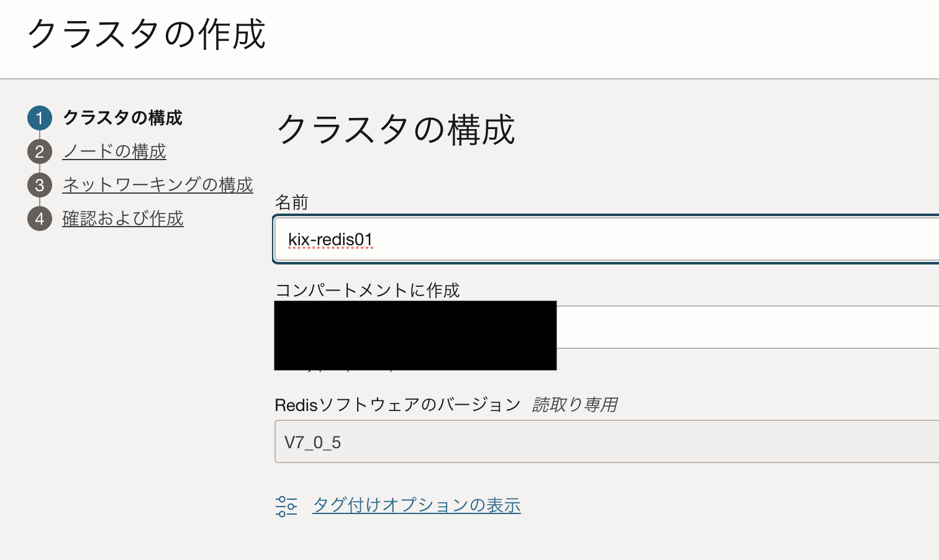Show tagging options via タグ付けオプションの表示

[416, 505]
